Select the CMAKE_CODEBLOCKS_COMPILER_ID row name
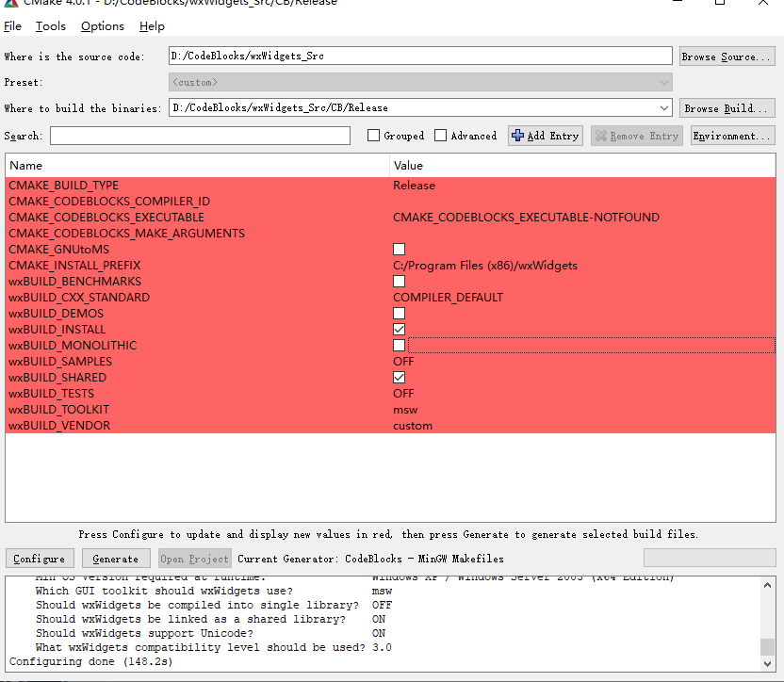 pyautogui.click(x=109, y=201)
